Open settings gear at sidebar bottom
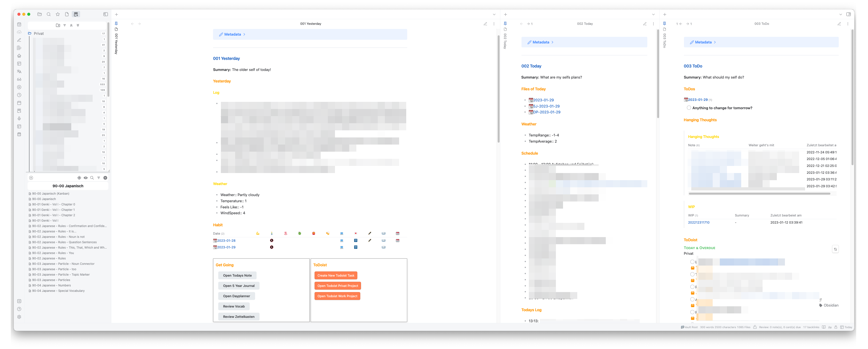The image size is (868, 349). [x=19, y=317]
